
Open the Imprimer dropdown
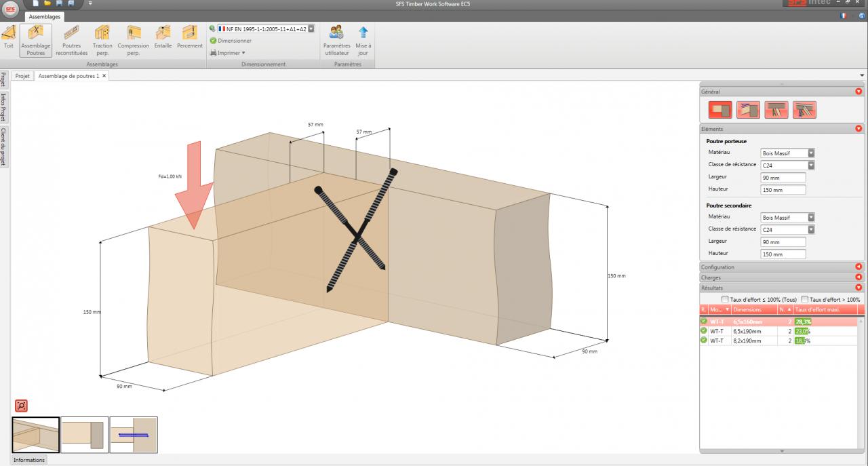227,52
